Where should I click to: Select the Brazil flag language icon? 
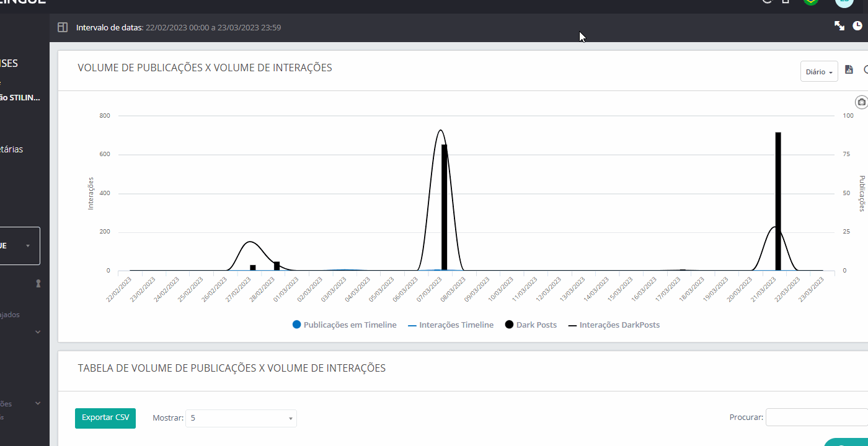coord(810,2)
